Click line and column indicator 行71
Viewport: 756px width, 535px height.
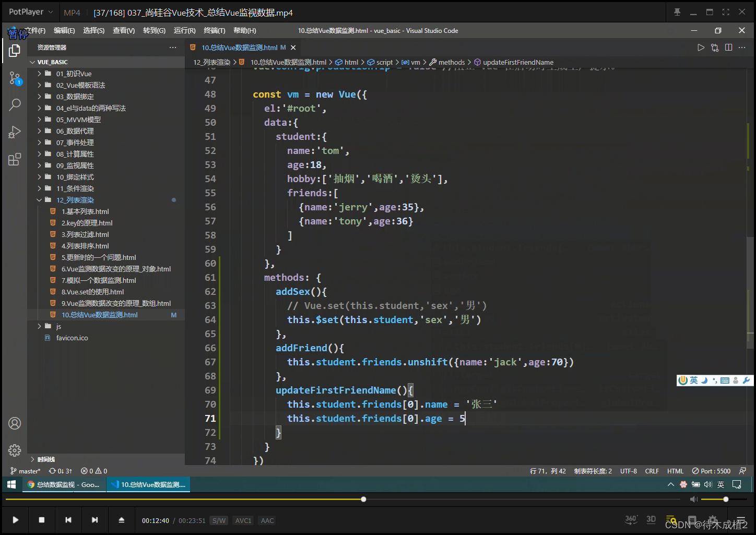548,471
